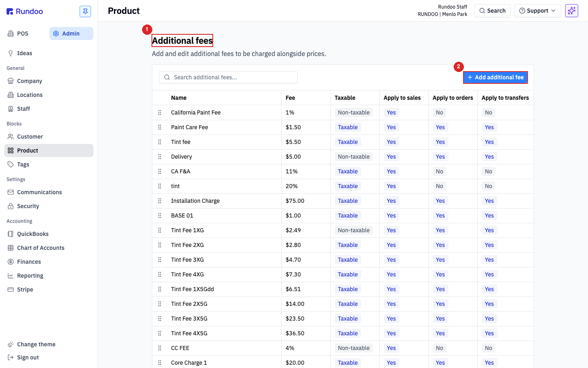Open Security settings

point(49,206)
